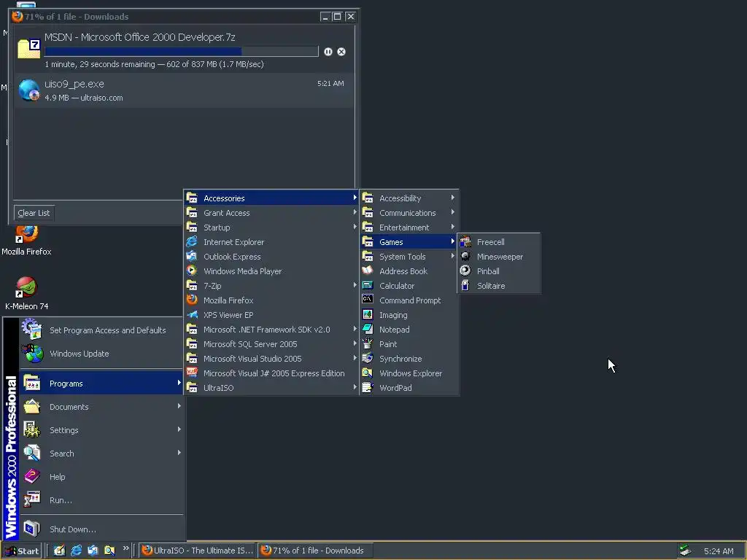Click the 7z archive file icon

(28, 48)
